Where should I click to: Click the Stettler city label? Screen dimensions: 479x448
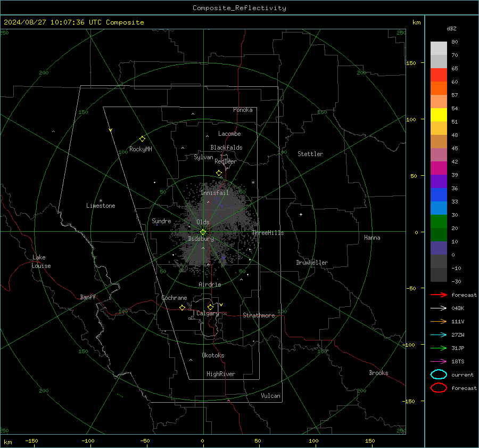(x=310, y=154)
